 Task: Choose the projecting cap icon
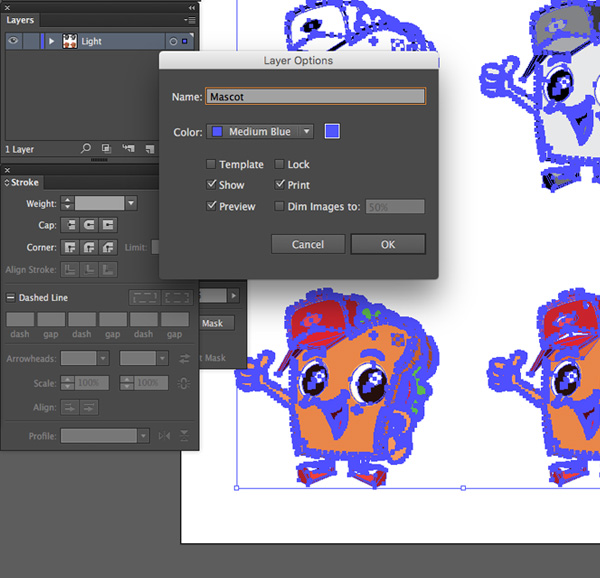[108, 225]
